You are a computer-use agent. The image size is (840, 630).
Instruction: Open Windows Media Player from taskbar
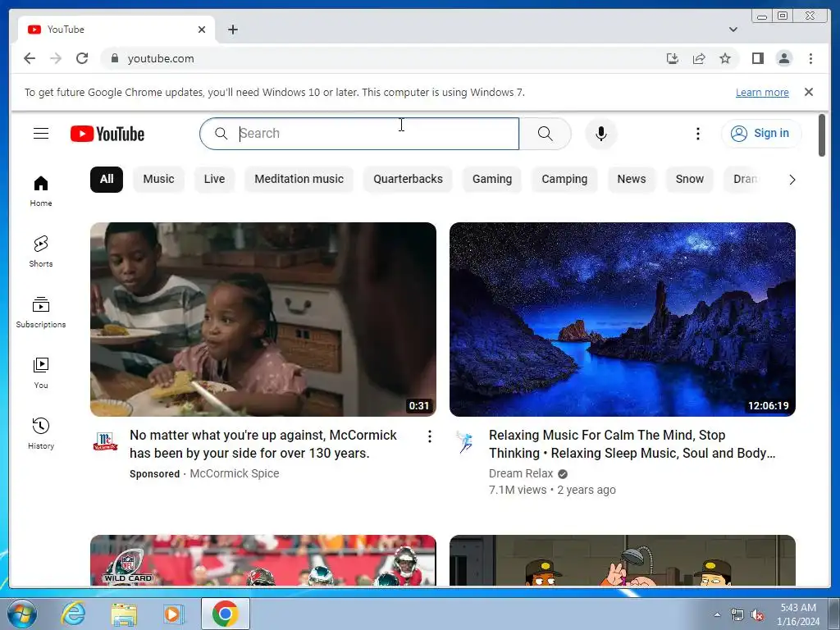click(173, 614)
